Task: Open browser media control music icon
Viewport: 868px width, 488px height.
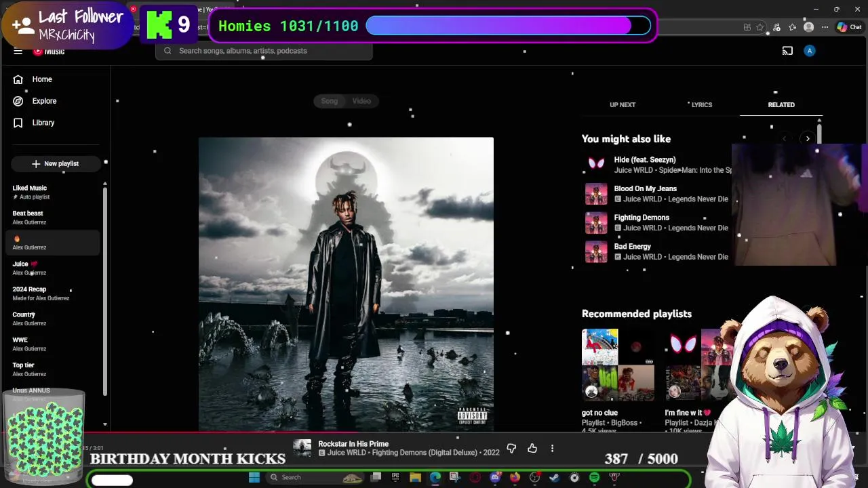Action: click(x=777, y=27)
